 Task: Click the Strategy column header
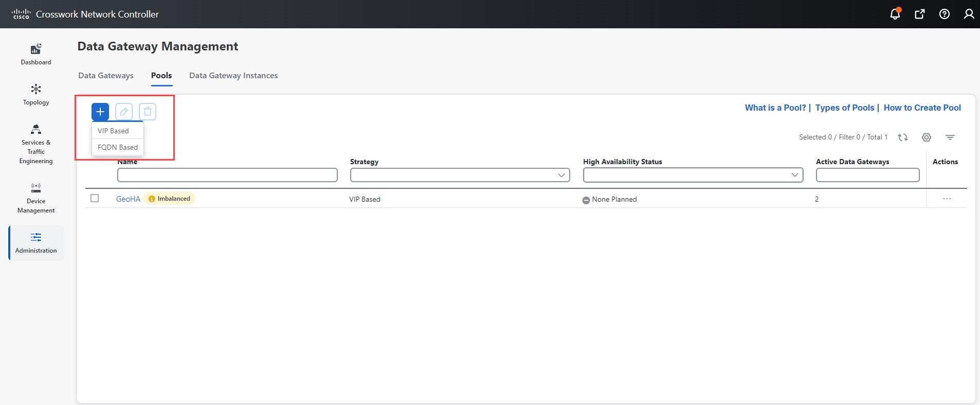[x=364, y=162]
